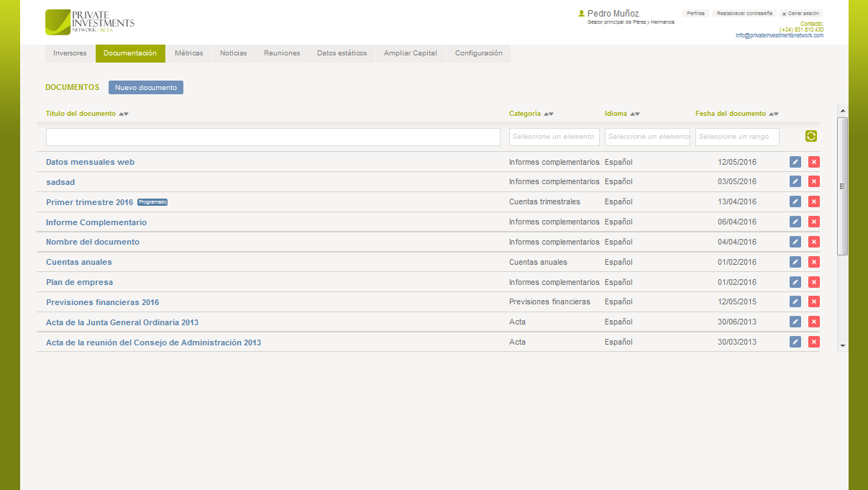Click the edit pencil for Datos mensuales web
This screenshot has width=868, height=490.
point(795,162)
